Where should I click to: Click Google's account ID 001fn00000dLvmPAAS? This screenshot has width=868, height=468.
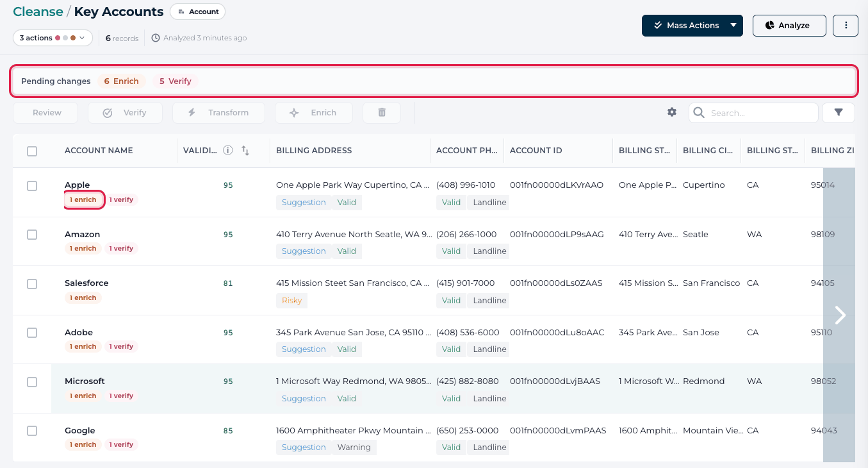point(558,430)
